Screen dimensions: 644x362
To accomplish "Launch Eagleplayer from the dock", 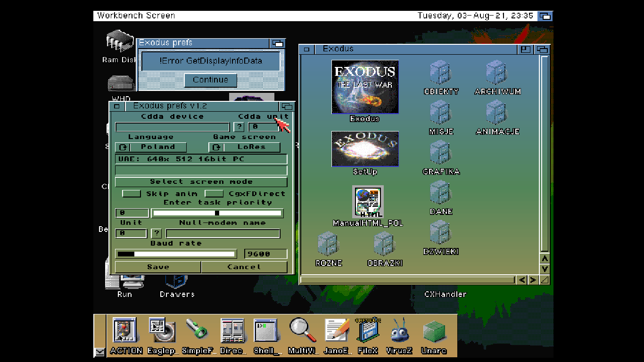I will click(162, 330).
